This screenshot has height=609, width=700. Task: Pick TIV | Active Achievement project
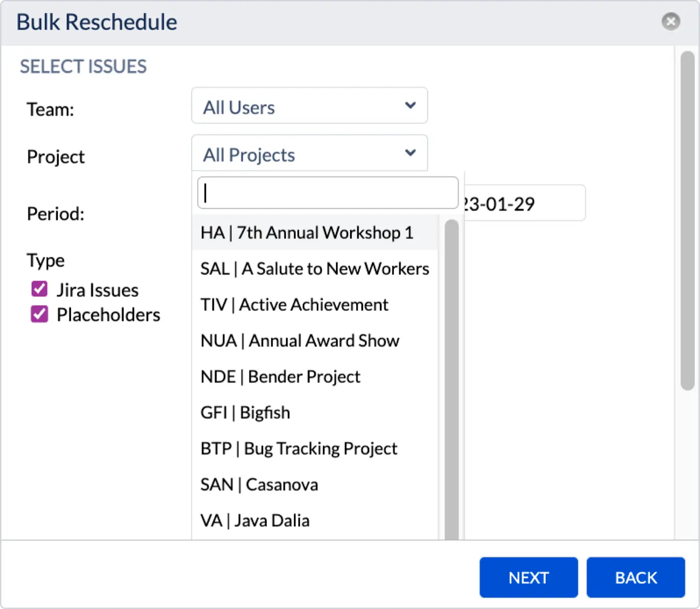[294, 304]
